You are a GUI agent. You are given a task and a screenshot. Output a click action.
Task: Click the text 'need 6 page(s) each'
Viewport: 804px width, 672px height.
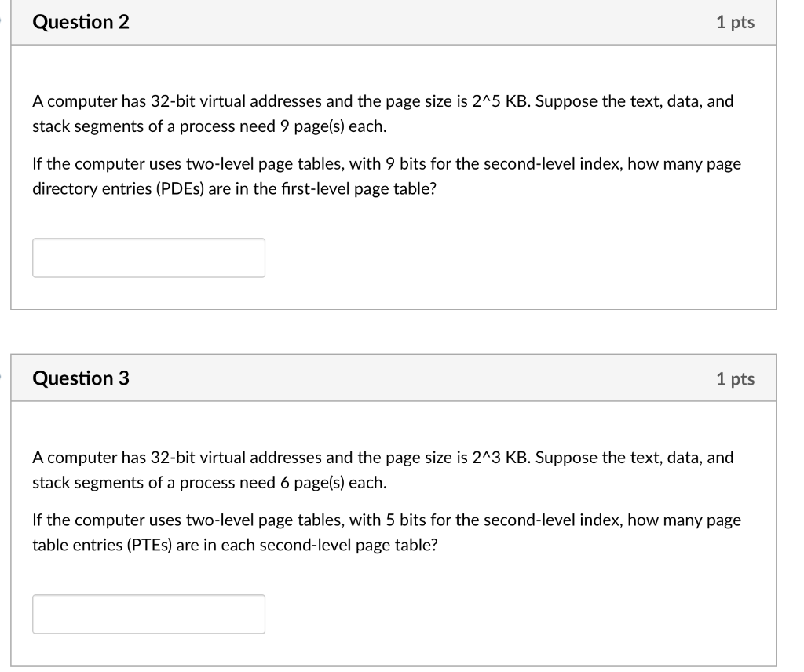(312, 483)
